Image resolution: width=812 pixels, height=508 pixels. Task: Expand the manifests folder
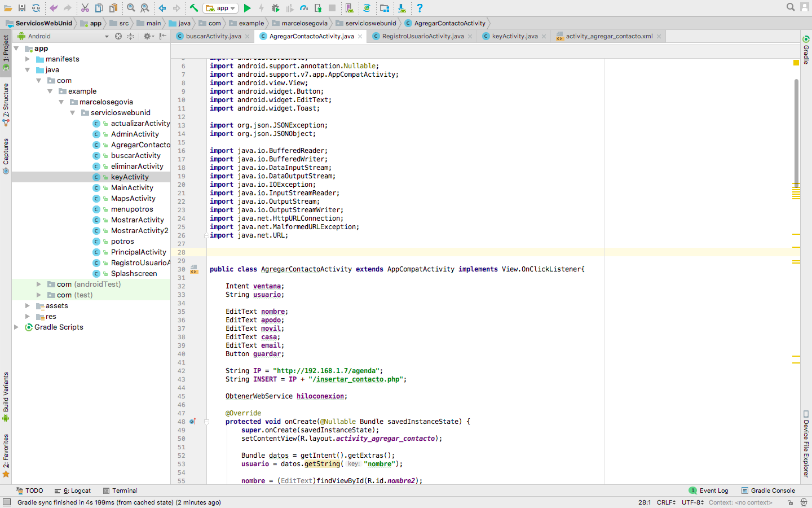point(27,59)
